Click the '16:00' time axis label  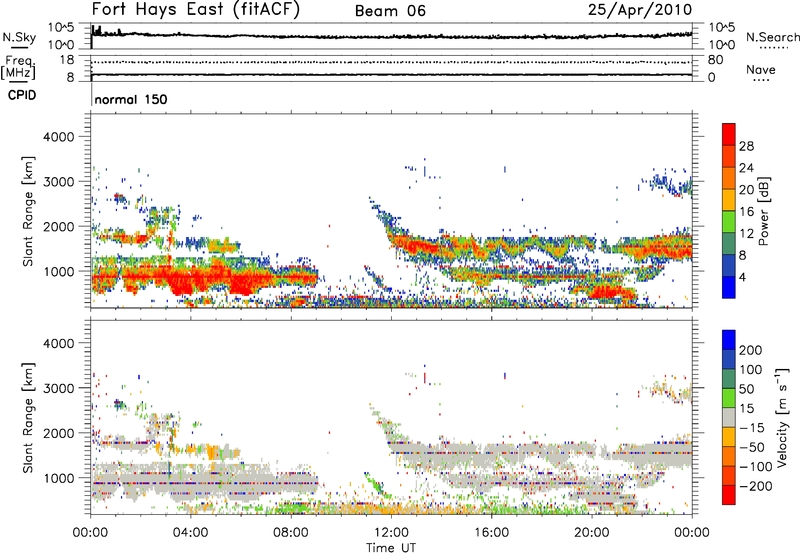pyautogui.click(x=491, y=533)
